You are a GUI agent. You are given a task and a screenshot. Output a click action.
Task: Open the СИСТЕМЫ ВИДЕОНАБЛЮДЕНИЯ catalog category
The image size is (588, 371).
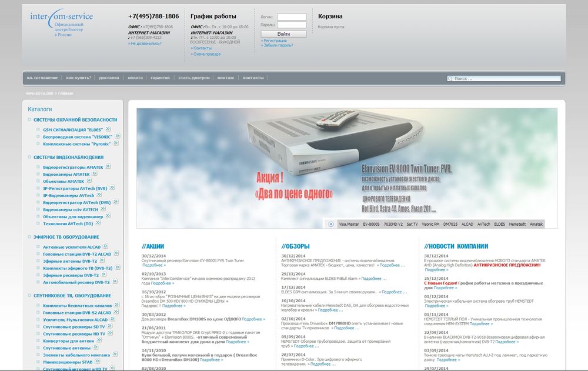tap(69, 158)
